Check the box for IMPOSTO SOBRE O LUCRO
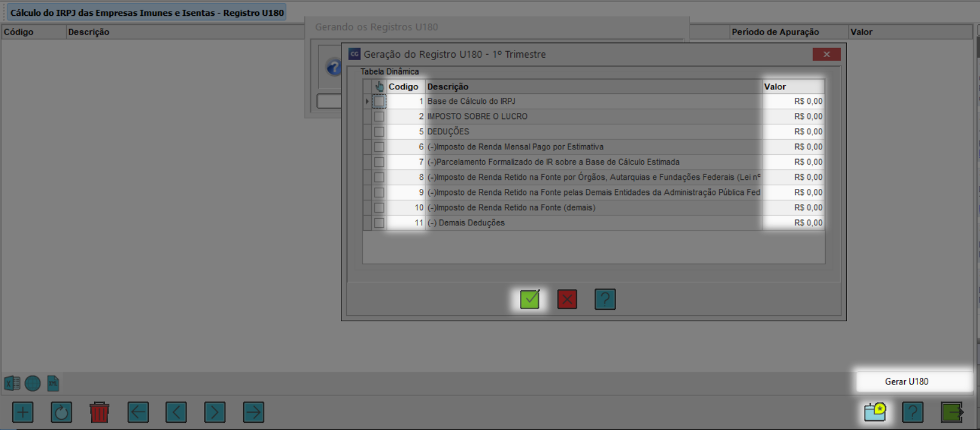This screenshot has height=430, width=980. (379, 117)
